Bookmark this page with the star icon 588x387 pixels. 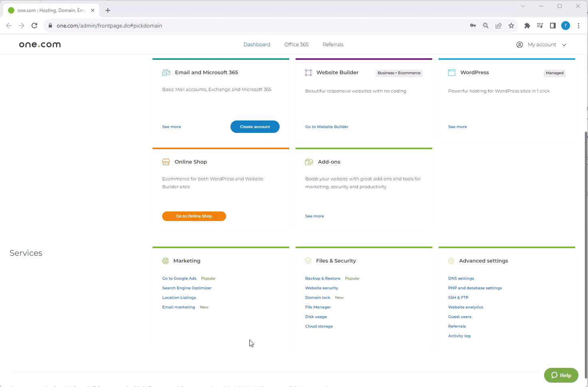pos(511,26)
